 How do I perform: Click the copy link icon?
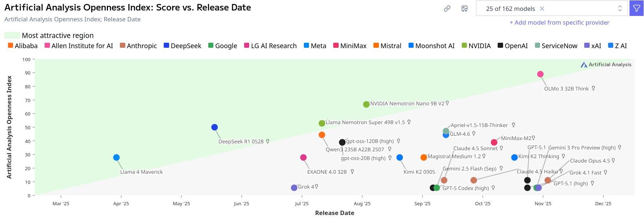(x=447, y=9)
